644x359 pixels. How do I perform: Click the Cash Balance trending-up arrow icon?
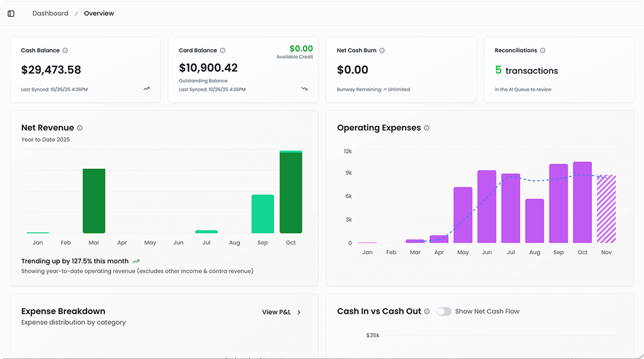(x=146, y=89)
